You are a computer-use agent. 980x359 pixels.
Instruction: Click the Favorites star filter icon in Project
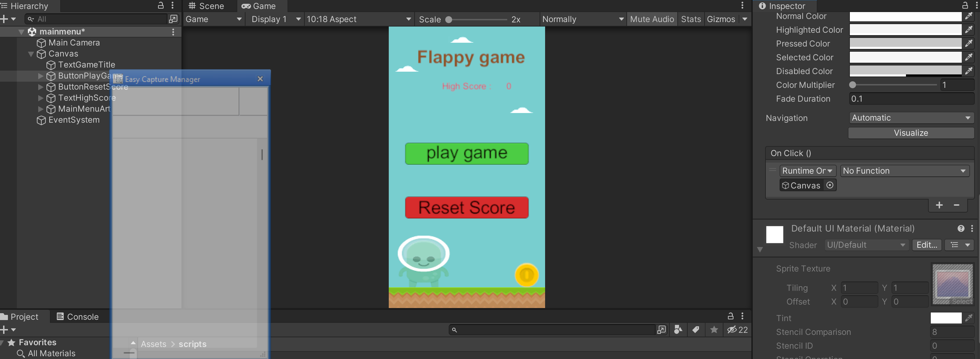(714, 330)
